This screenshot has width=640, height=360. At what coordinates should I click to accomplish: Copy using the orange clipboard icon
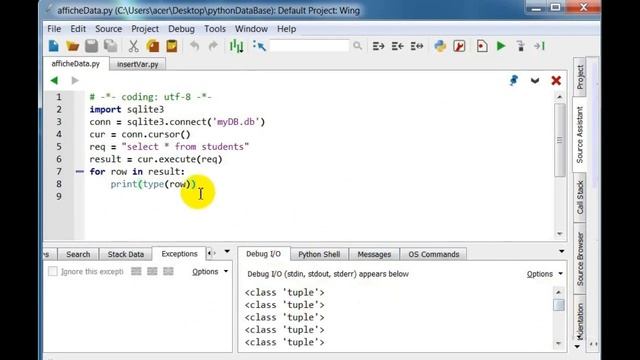pyautogui.click(x=153, y=46)
